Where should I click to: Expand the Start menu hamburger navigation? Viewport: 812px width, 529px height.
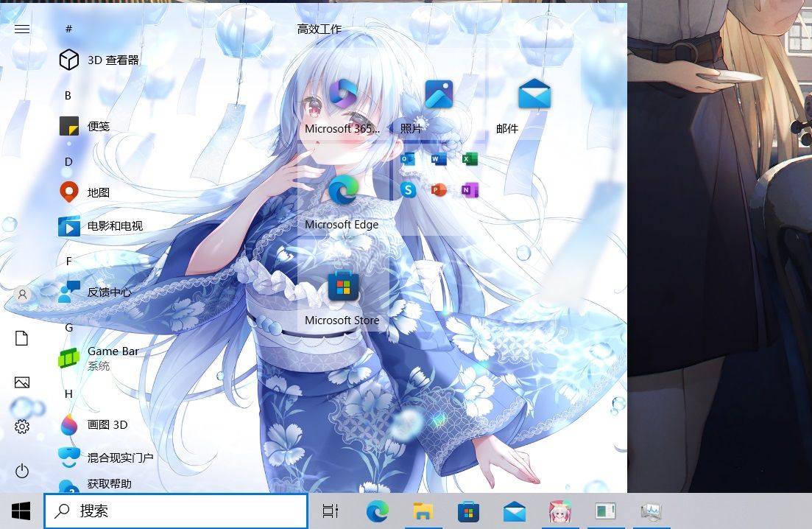coord(22,29)
